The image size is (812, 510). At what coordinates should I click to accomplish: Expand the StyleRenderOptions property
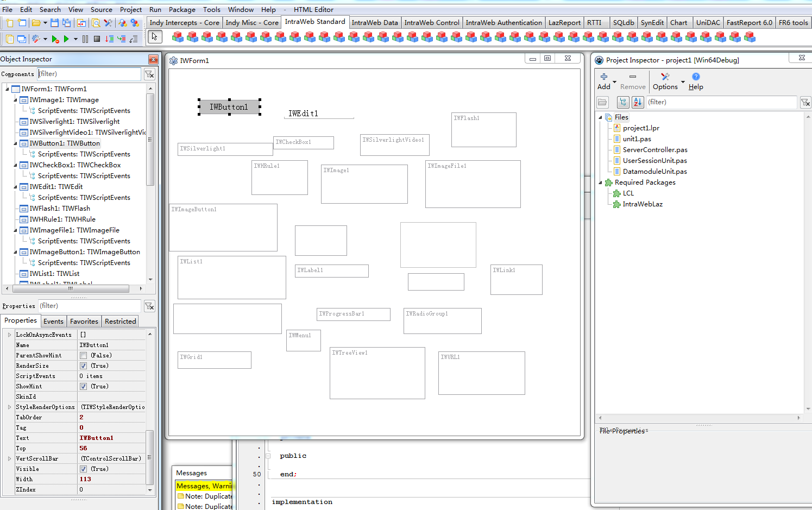10,407
